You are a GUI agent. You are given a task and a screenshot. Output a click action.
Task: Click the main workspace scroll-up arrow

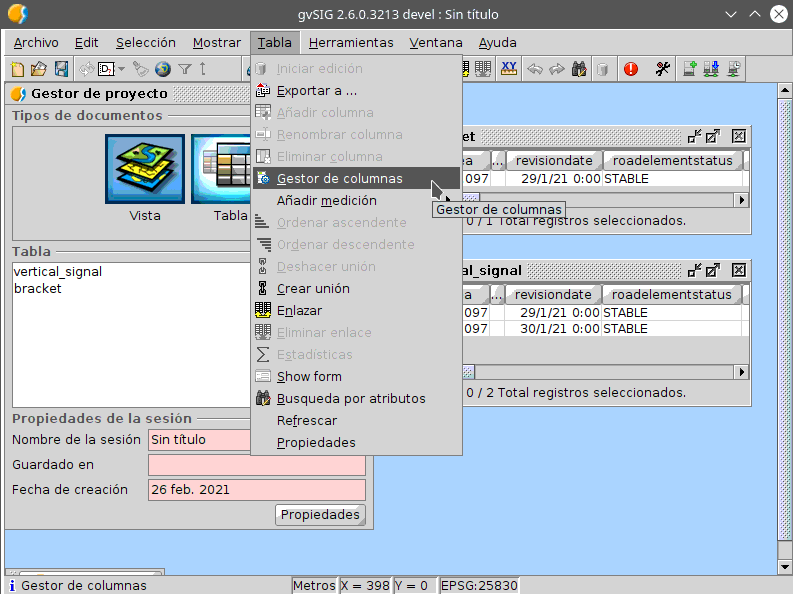[x=784, y=91]
